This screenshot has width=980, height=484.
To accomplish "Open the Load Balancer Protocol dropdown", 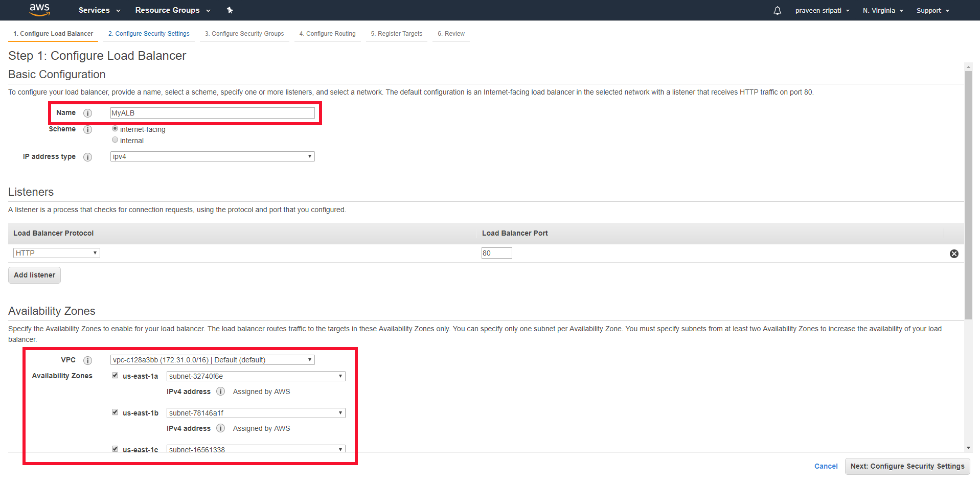I will 56,253.
